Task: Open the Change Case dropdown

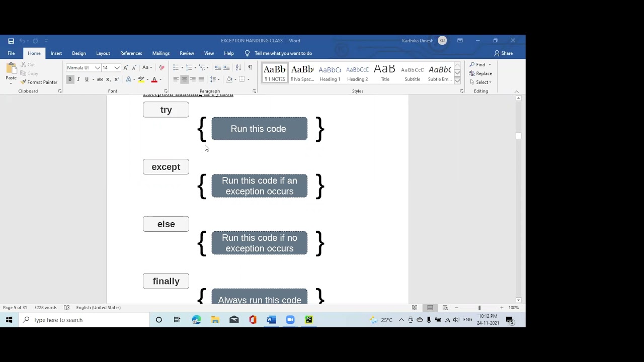Action: click(146, 67)
